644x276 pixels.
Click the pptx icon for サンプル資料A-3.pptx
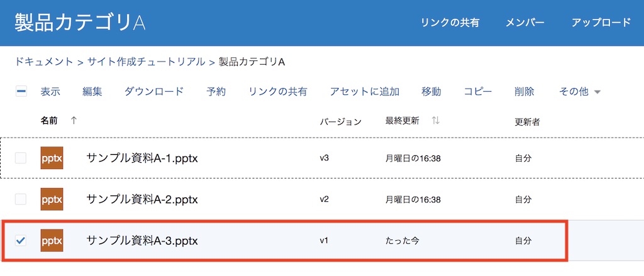pyautogui.click(x=52, y=240)
